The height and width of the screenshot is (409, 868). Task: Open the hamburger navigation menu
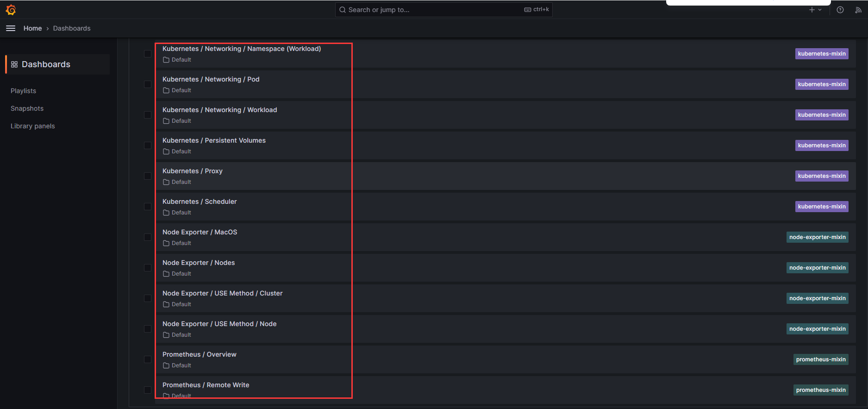tap(11, 28)
